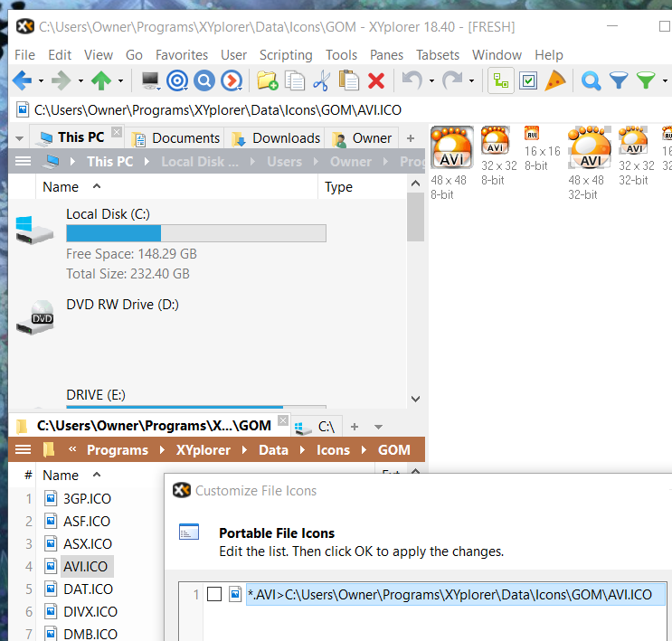Screen dimensions: 672x641
Task: Toggle the folder Tree icon
Action: point(501,80)
